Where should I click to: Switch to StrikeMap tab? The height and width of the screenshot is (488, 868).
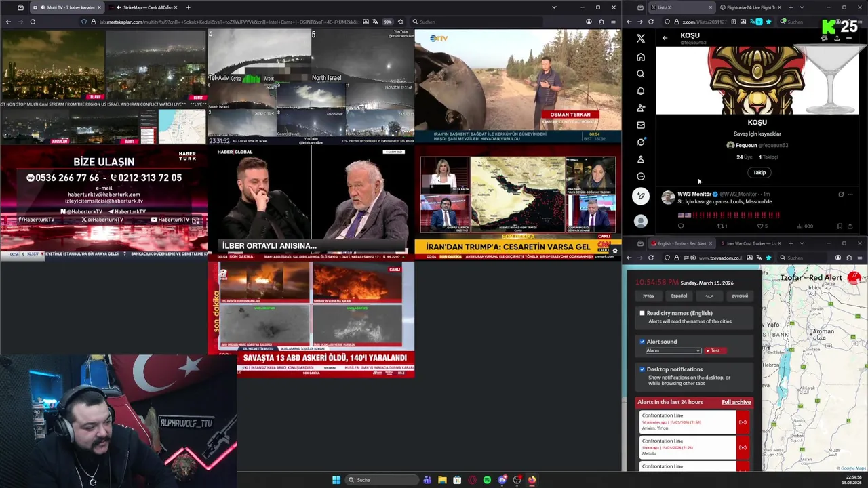point(144,7)
